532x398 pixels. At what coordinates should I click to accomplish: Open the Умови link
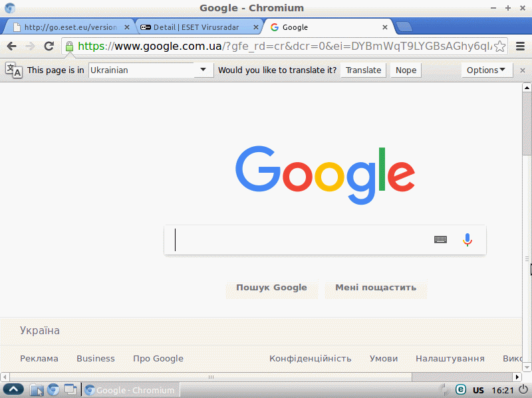(x=384, y=358)
